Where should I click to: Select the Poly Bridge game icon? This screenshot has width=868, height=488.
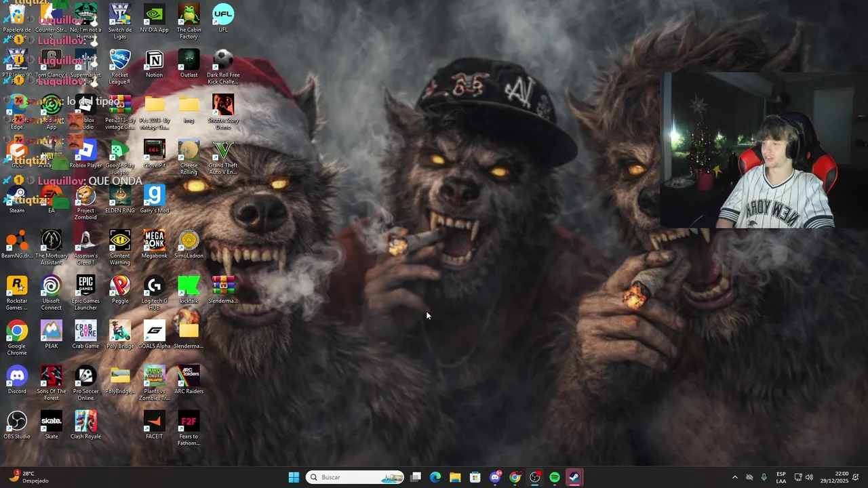120,335
